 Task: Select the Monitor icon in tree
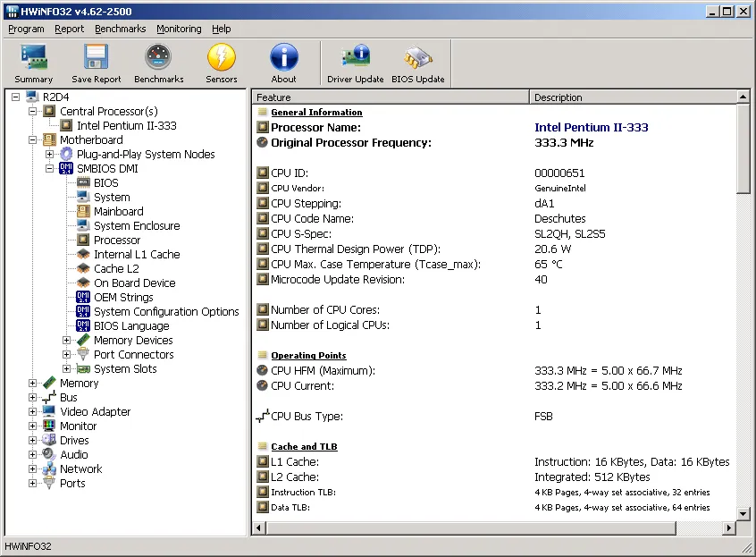click(49, 426)
